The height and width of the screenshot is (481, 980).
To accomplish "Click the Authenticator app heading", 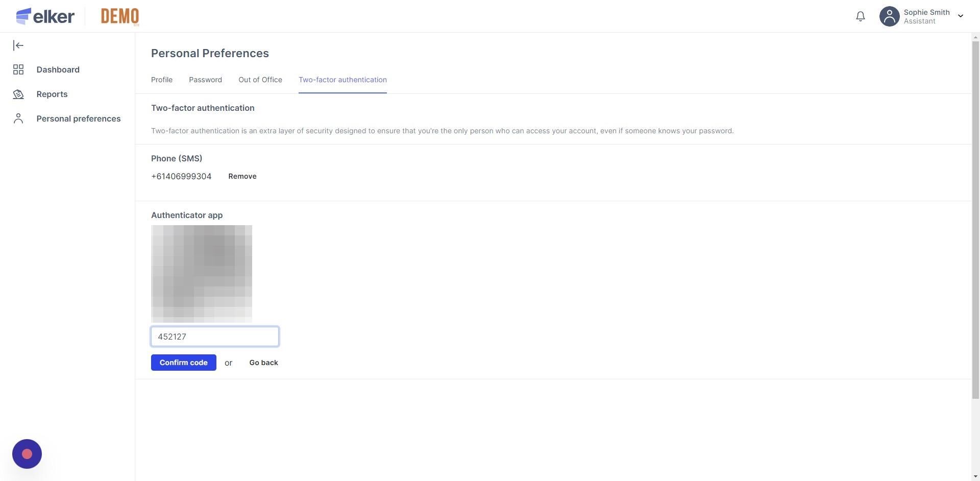I will (x=187, y=215).
